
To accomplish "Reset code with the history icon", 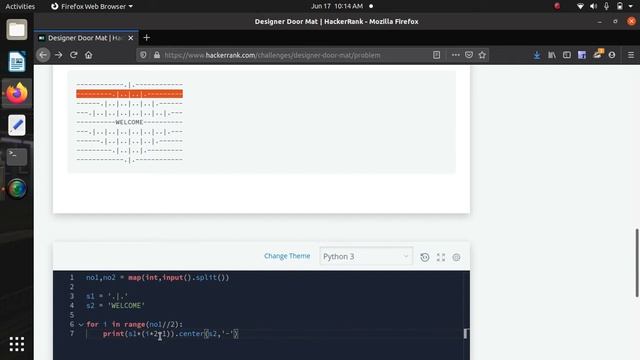I will click(x=424, y=257).
